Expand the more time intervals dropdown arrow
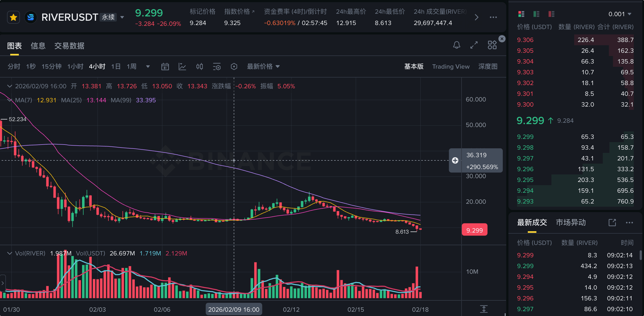 coord(148,66)
